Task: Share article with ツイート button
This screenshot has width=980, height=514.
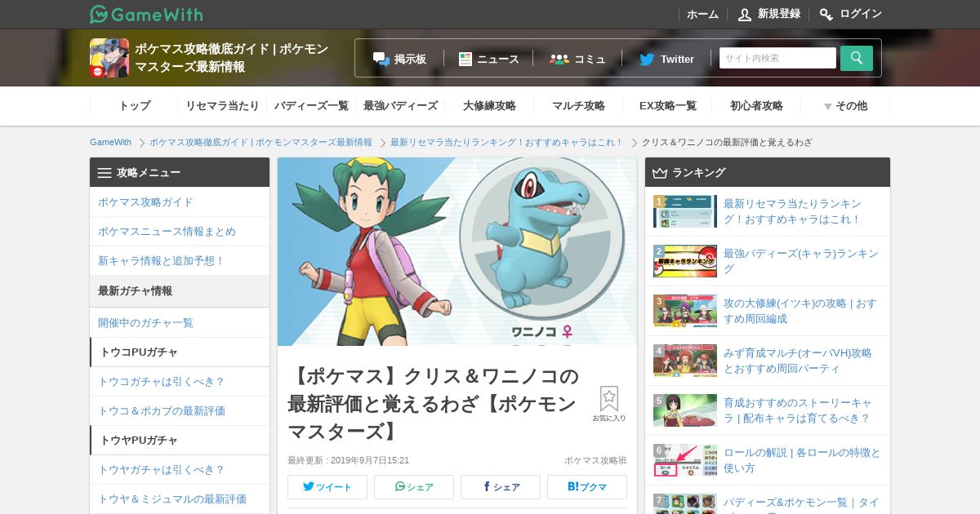Action: point(327,487)
